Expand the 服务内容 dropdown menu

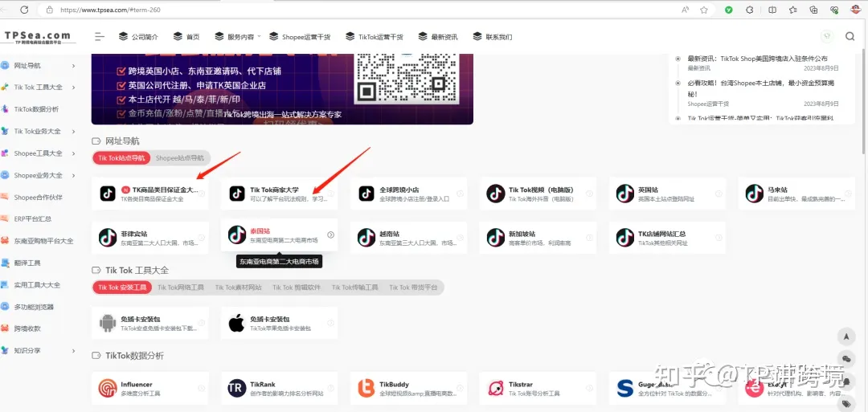(x=237, y=37)
